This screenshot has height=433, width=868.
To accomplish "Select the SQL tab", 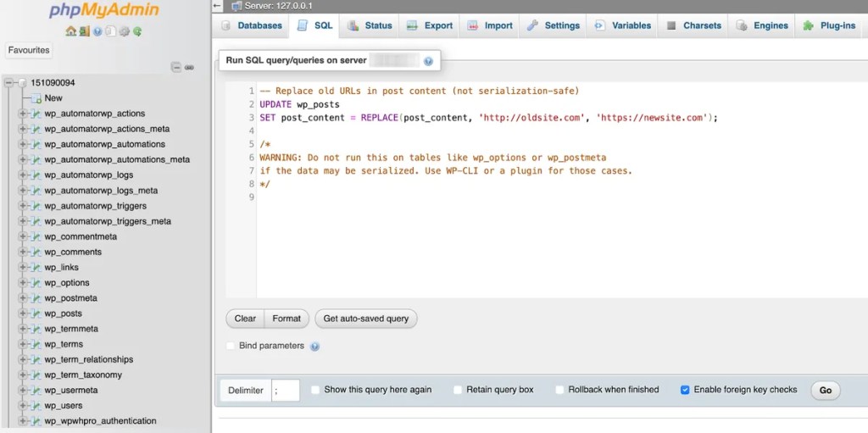I will (314, 25).
